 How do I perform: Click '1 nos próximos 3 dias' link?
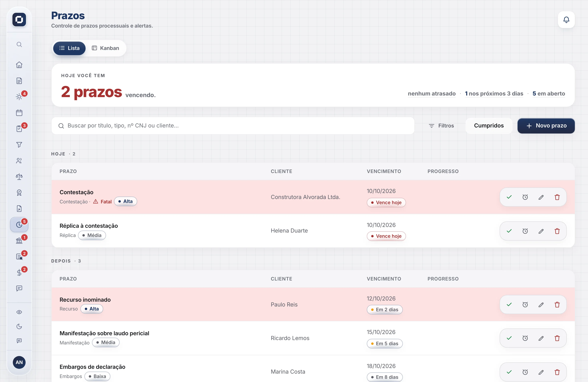(x=494, y=94)
